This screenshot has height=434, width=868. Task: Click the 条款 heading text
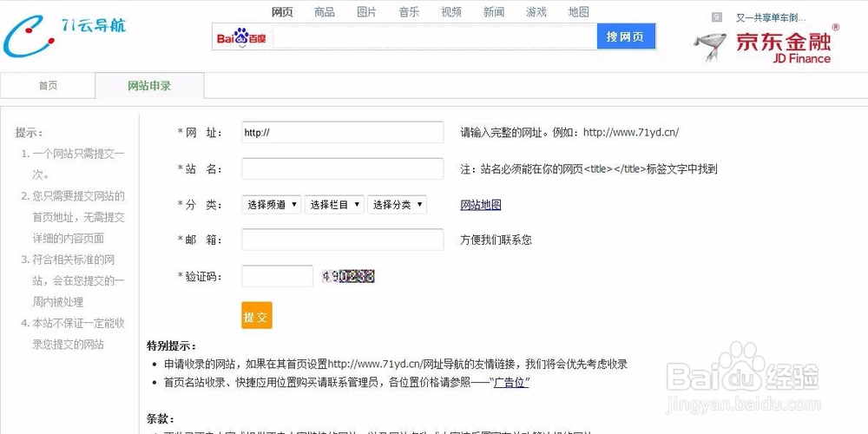161,418
